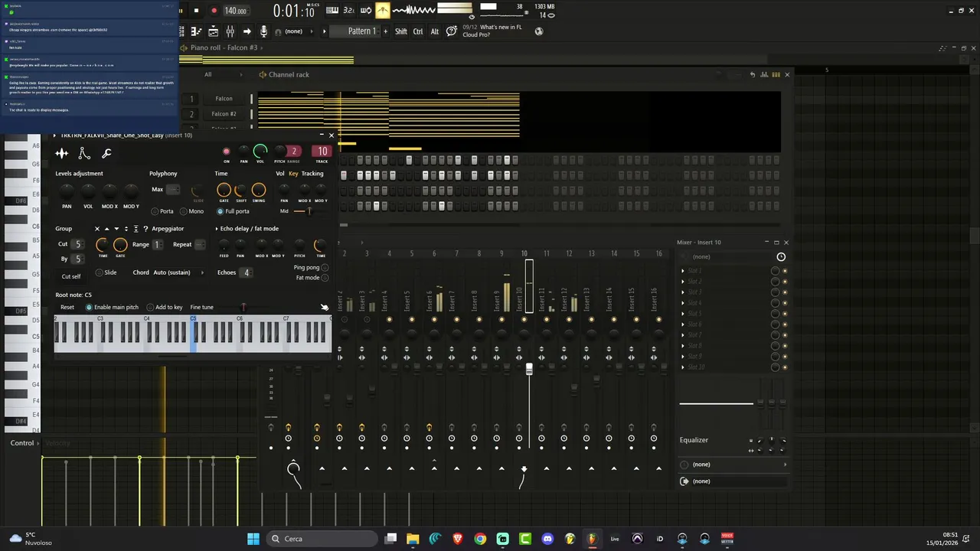Select Enable main pitch option
This screenshot has width=980, height=551.
112,307
